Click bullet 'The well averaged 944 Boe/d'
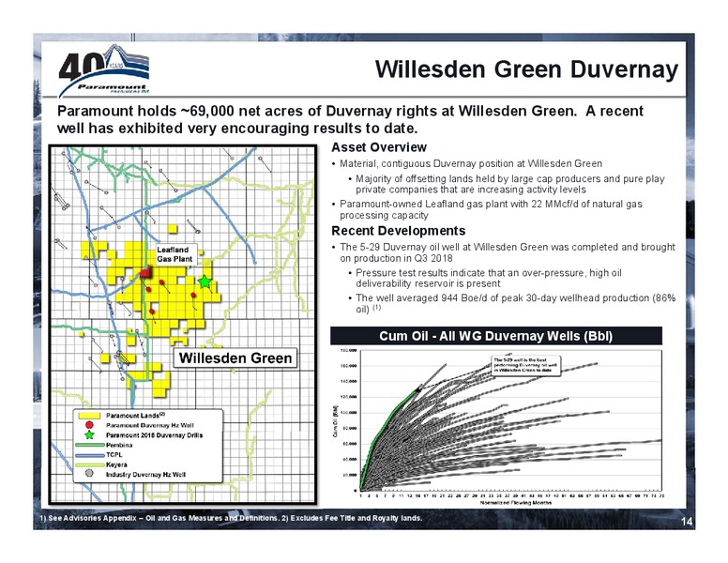This screenshot has width=728, height=563. [515, 303]
